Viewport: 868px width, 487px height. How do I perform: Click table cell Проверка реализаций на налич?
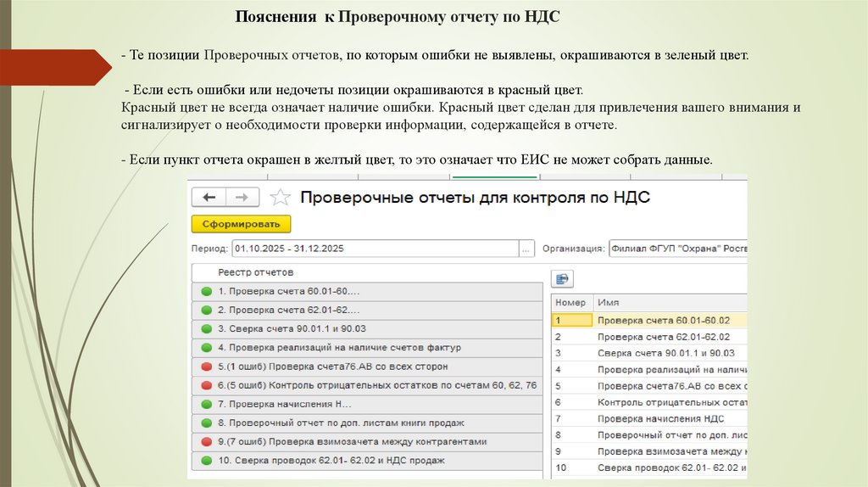coord(670,370)
